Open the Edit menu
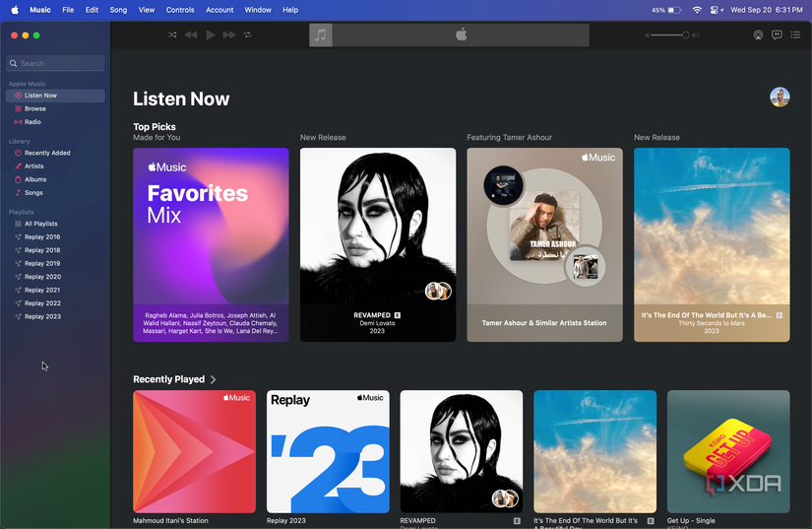The width and height of the screenshot is (812, 529). [92, 10]
